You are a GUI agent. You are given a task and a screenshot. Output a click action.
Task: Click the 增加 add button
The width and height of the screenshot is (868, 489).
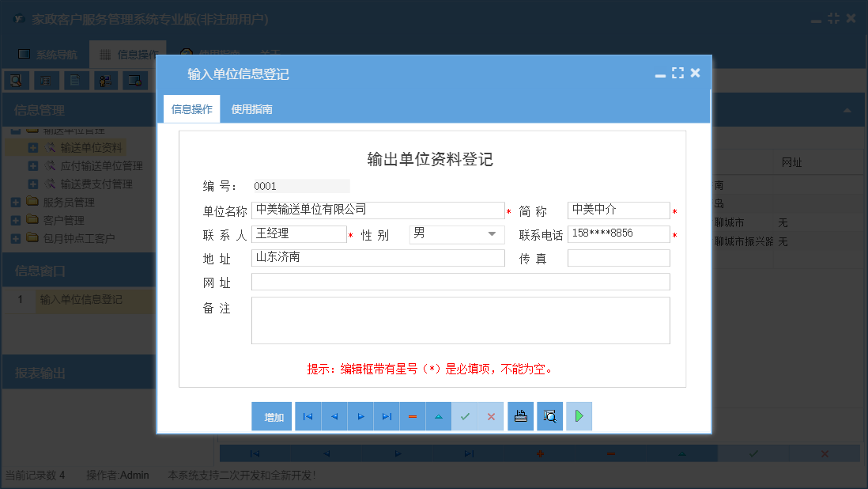[x=271, y=415]
